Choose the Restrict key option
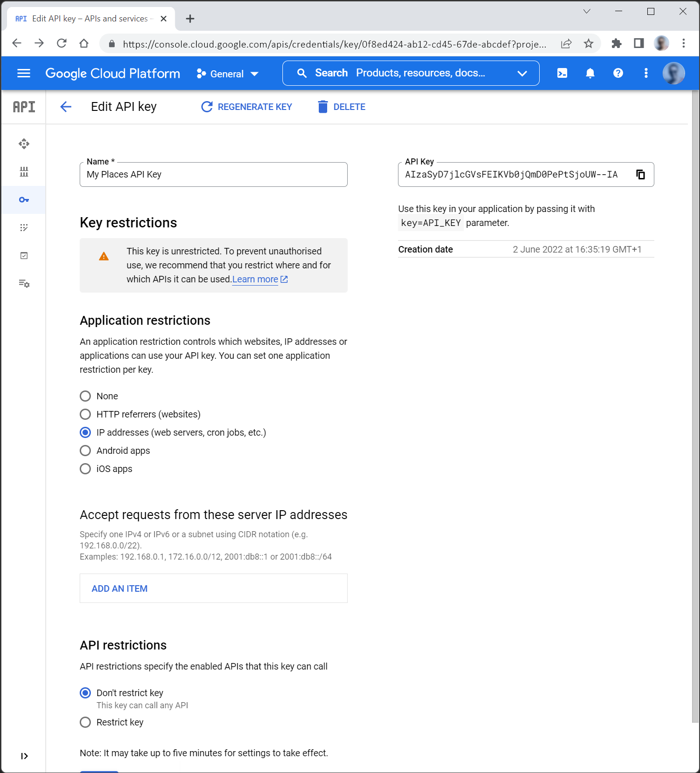 [x=85, y=722]
